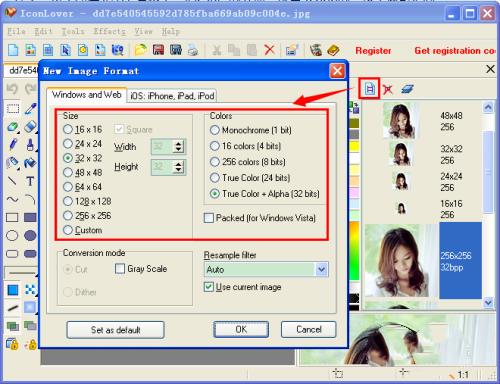The image size is (500, 384).
Task: Click the new blank document icon
Action: click(x=13, y=50)
